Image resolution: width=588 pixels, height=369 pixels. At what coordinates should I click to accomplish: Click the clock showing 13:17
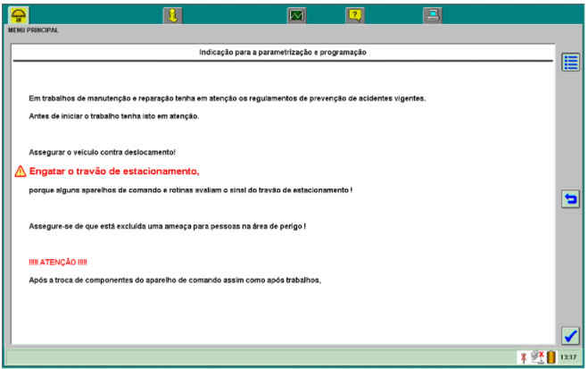point(568,357)
